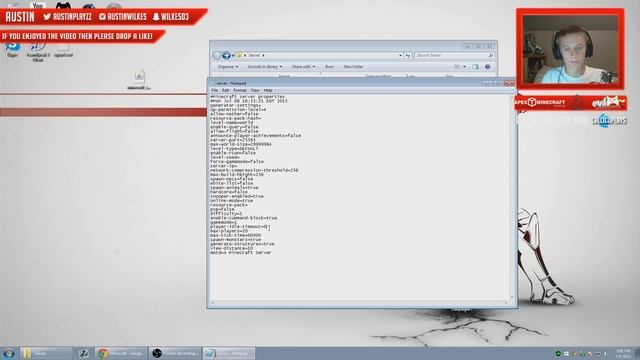Click the folder icon in Explorer address bar

click(x=239, y=55)
